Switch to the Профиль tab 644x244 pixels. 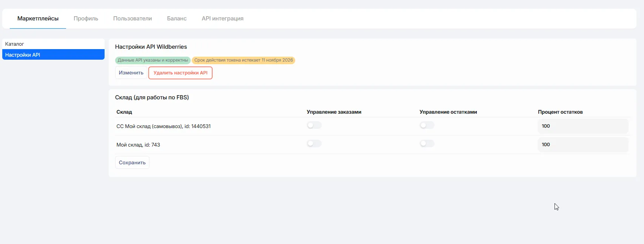point(86,19)
